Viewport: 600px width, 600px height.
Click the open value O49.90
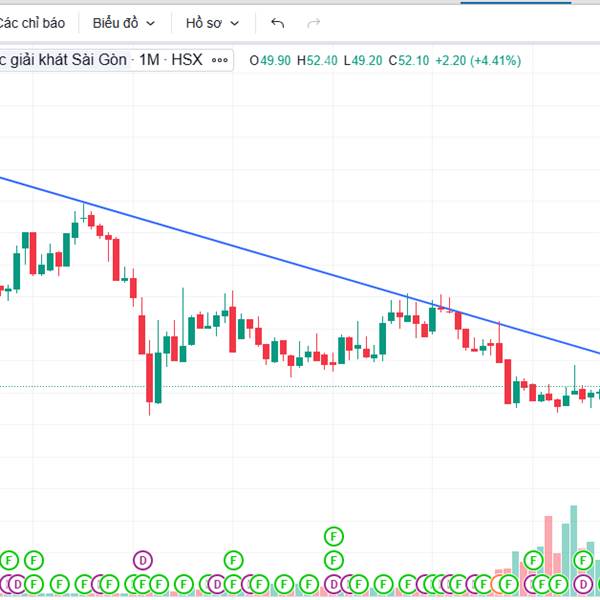(x=270, y=60)
